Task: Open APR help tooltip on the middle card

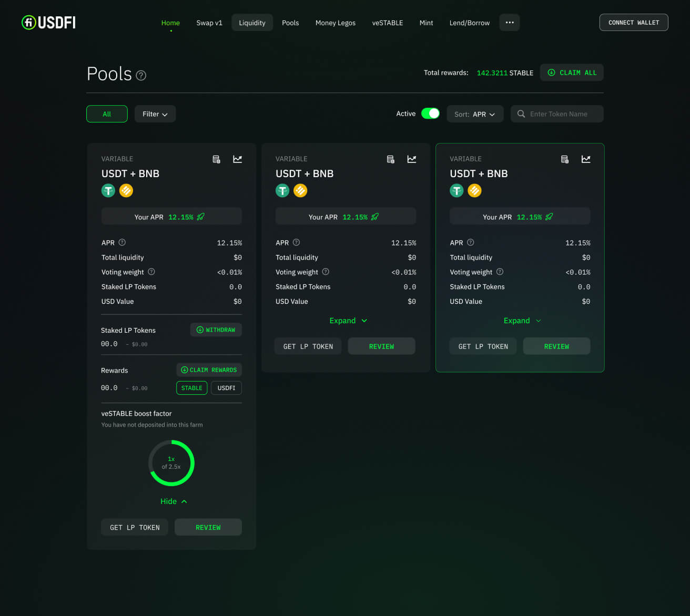Action: pyautogui.click(x=296, y=242)
